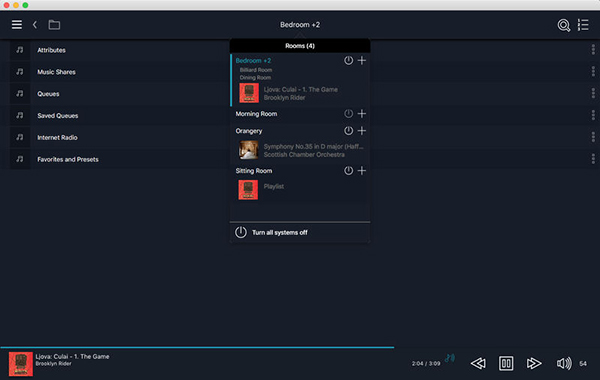Seek in the blue track progress bar
The width and height of the screenshot is (600, 380).
click(x=197, y=347)
